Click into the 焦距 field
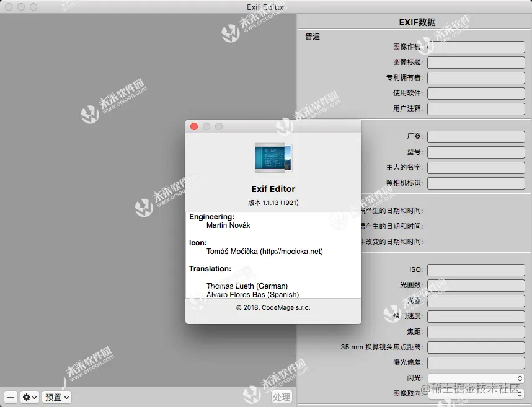This screenshot has height=407, width=532. coord(476,332)
